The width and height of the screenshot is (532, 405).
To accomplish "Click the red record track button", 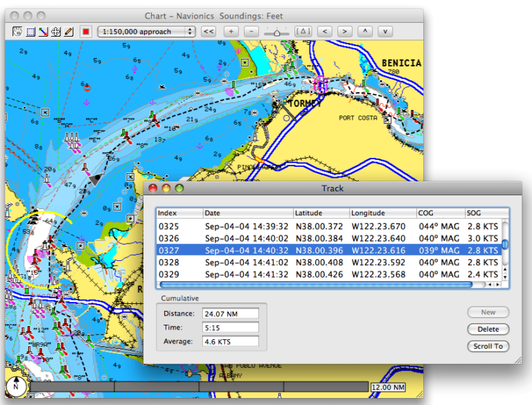I will click(x=86, y=31).
